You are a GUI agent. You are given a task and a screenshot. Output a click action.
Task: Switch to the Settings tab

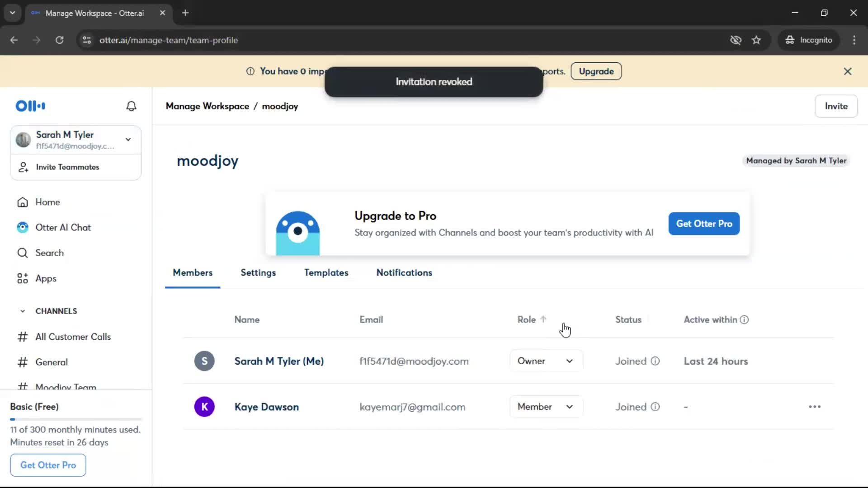(258, 273)
